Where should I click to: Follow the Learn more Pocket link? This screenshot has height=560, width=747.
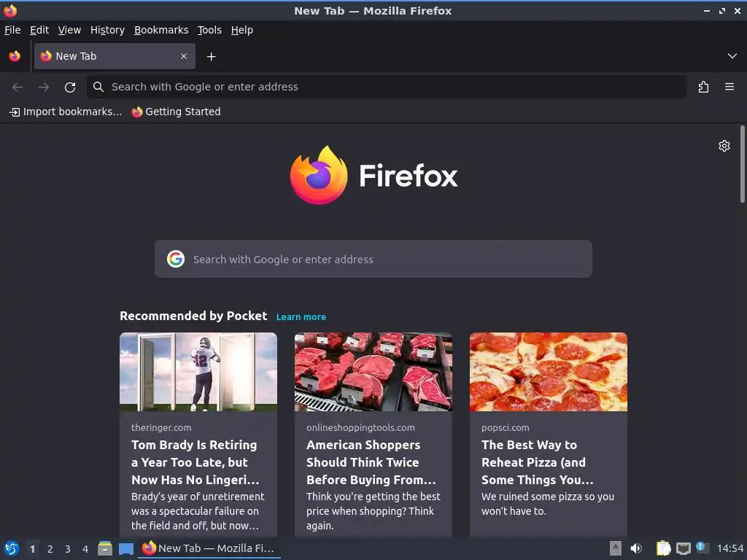pyautogui.click(x=301, y=316)
